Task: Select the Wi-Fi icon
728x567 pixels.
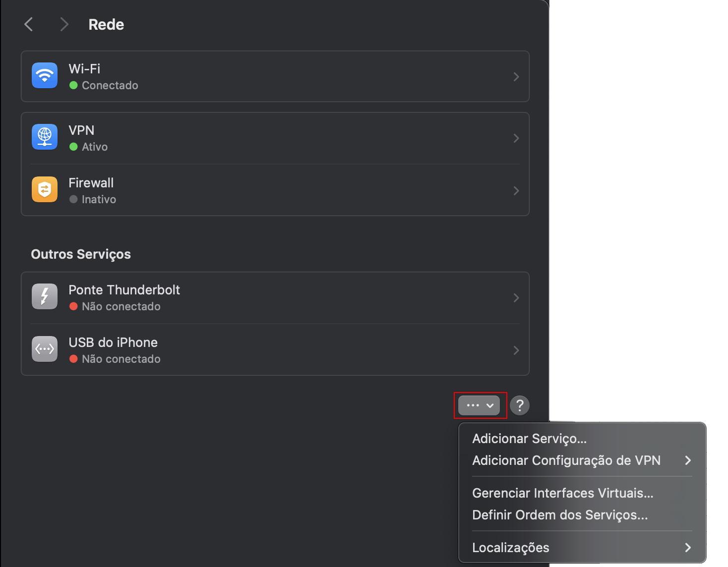Action: coord(44,75)
